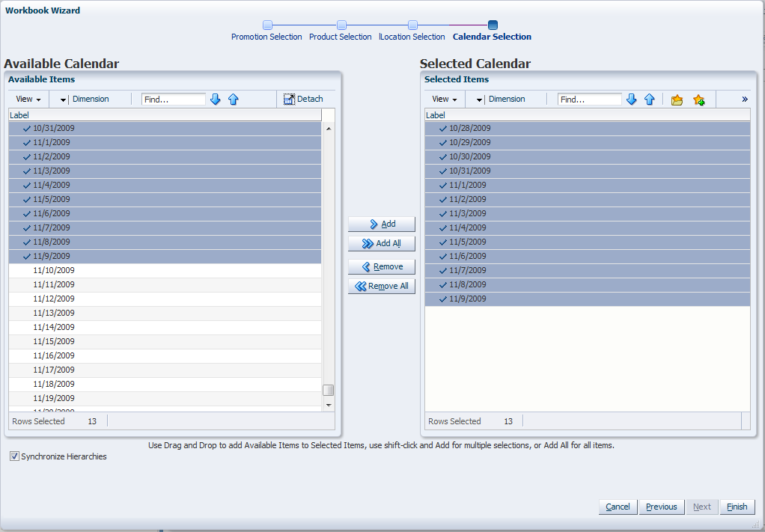Click the Detach icon in Available Items
The width and height of the screenshot is (765, 532).
coord(290,100)
